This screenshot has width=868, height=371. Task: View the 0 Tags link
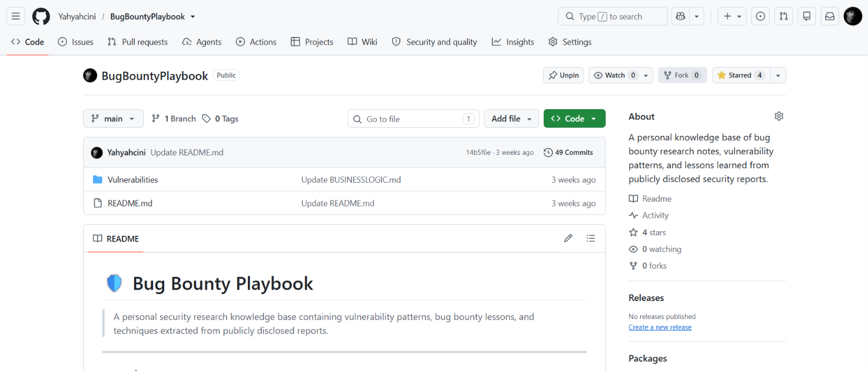pos(220,118)
